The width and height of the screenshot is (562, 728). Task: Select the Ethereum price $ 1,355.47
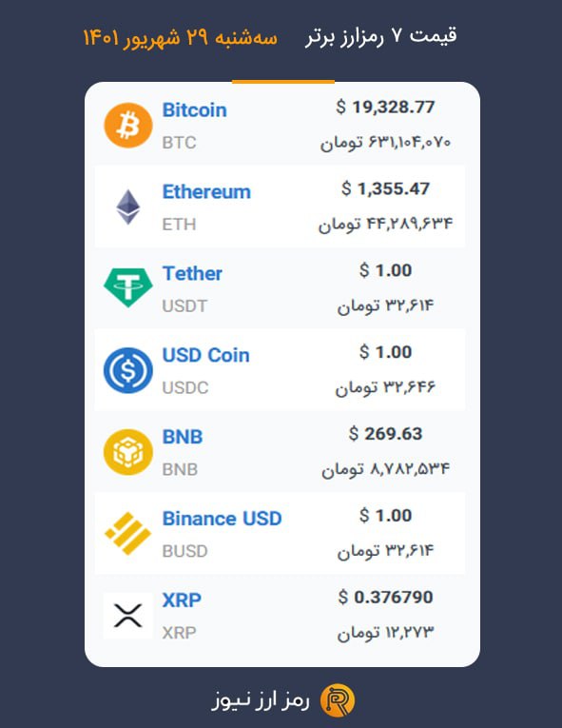click(x=385, y=189)
